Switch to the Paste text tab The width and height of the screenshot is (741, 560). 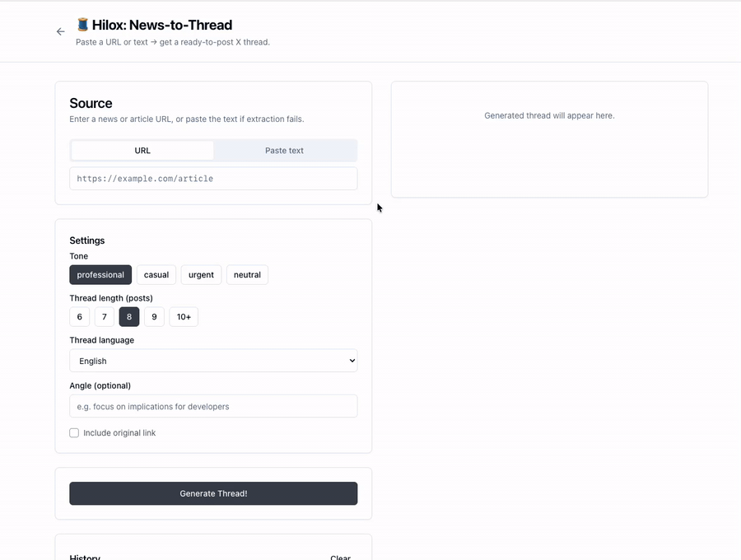click(284, 150)
